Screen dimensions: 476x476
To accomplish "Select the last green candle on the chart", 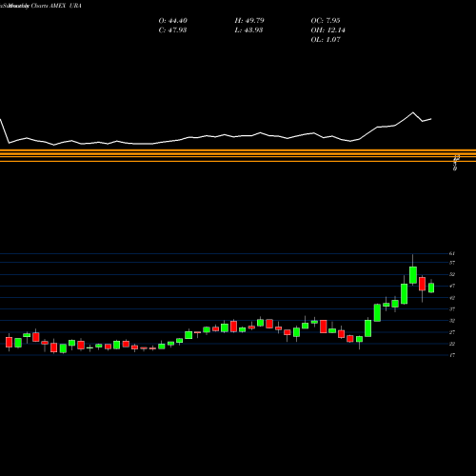I will [431, 288].
